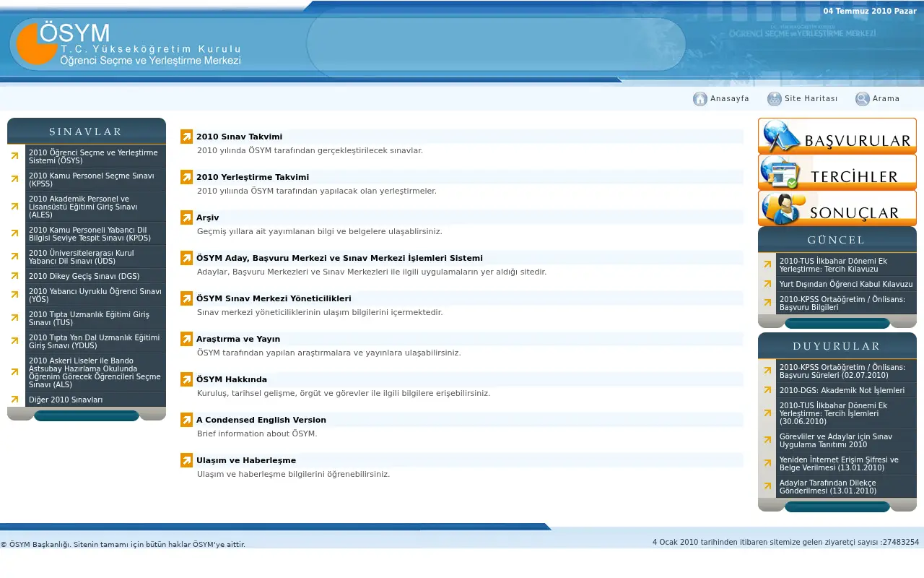Open the SONUÇLAR banner button

837,208
